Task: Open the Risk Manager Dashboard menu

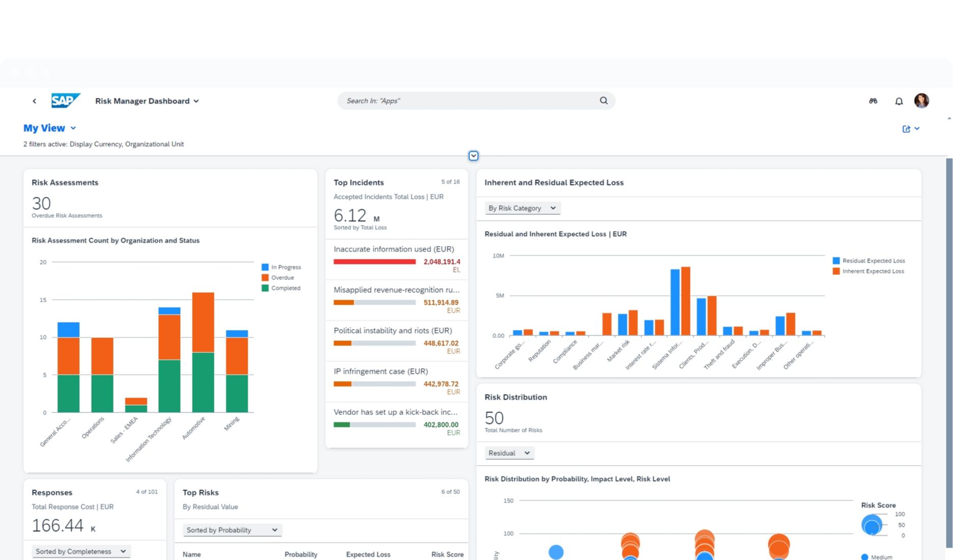Action: coord(147,101)
